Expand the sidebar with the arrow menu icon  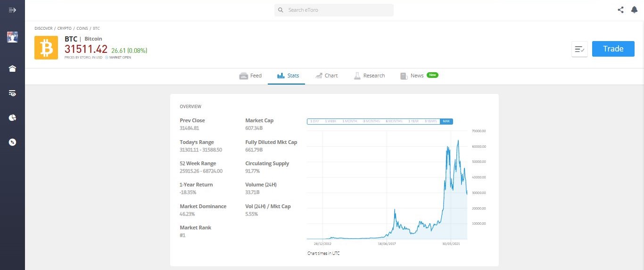click(12, 10)
